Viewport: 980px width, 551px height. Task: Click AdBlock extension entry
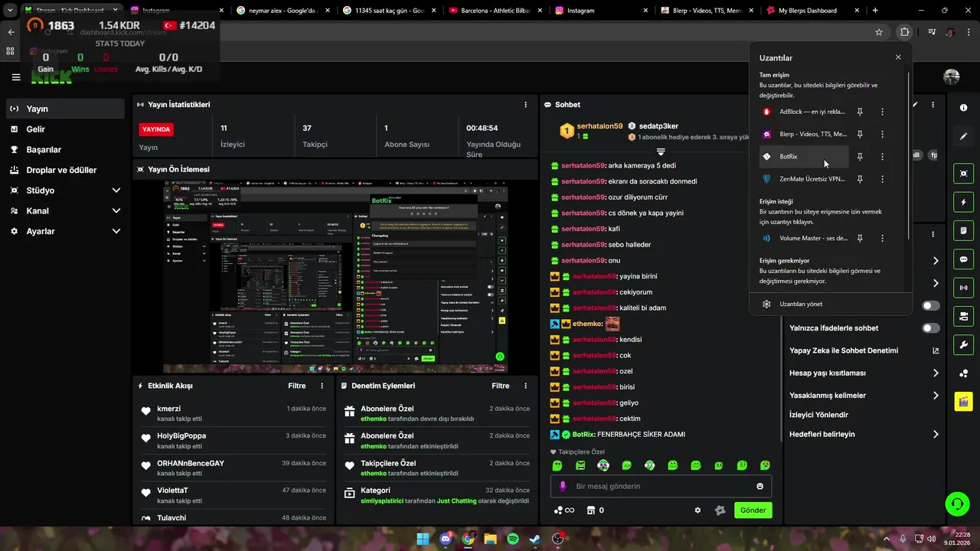805,112
